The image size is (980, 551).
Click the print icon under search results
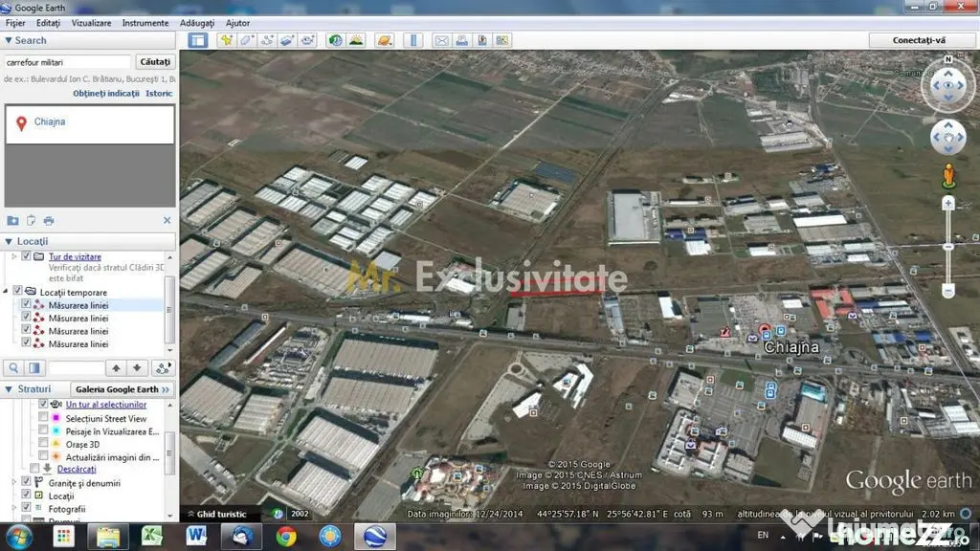click(49, 221)
